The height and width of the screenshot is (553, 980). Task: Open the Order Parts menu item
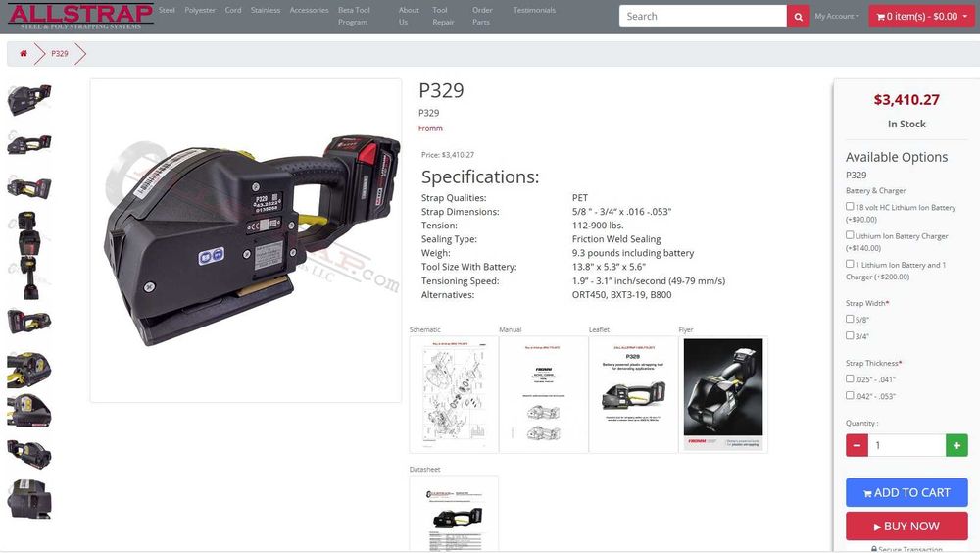click(482, 17)
